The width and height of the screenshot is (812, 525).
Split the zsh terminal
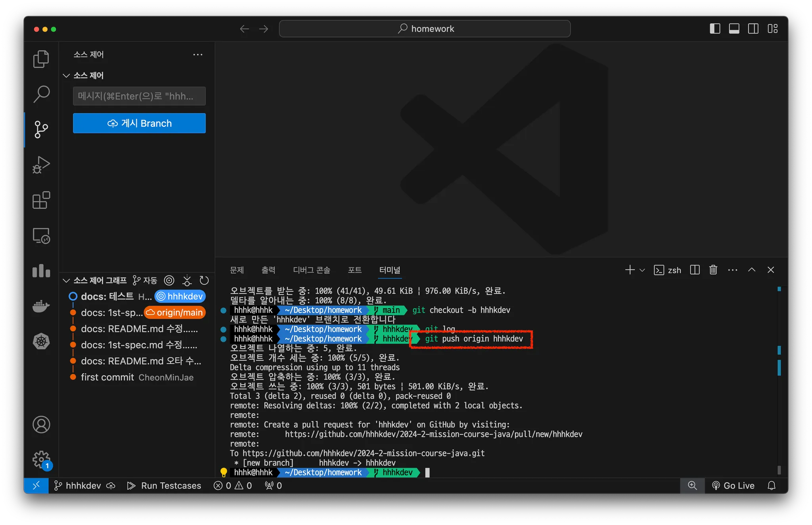(x=695, y=270)
